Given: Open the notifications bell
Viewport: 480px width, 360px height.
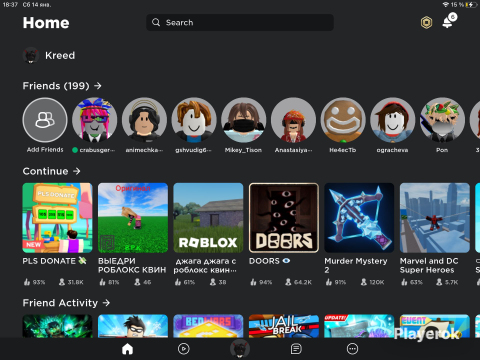Looking at the screenshot, I should tap(449, 22).
